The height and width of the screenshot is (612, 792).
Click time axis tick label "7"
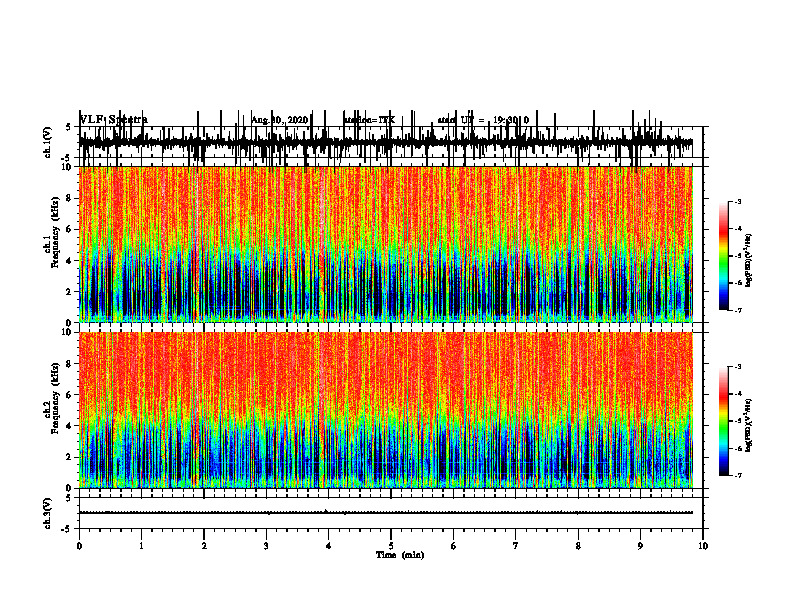click(x=516, y=546)
